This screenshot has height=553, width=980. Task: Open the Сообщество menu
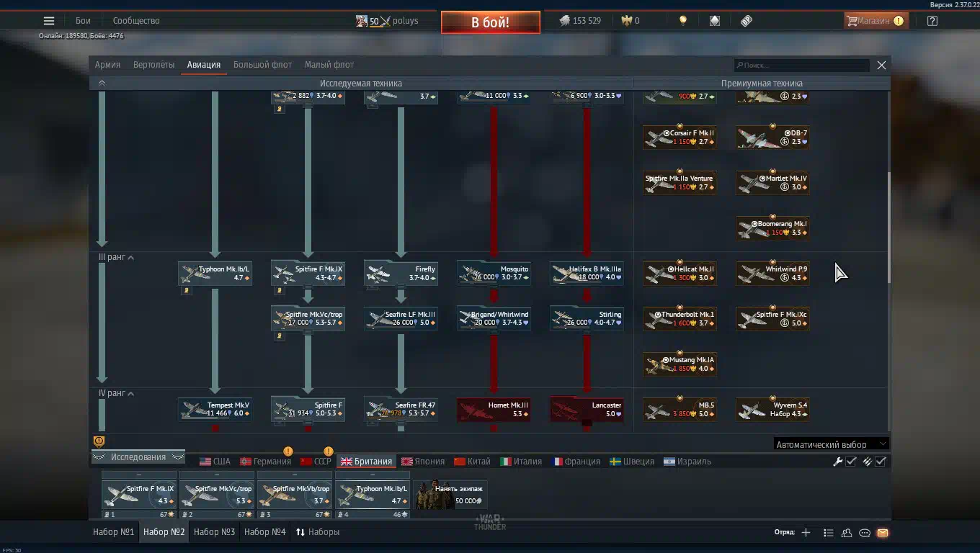[x=136, y=21]
